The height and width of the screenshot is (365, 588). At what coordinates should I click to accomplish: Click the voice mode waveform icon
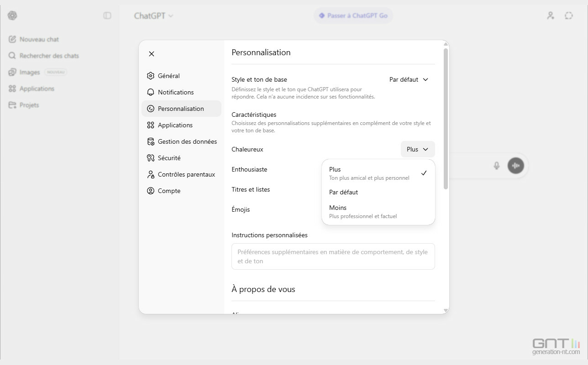point(516,166)
